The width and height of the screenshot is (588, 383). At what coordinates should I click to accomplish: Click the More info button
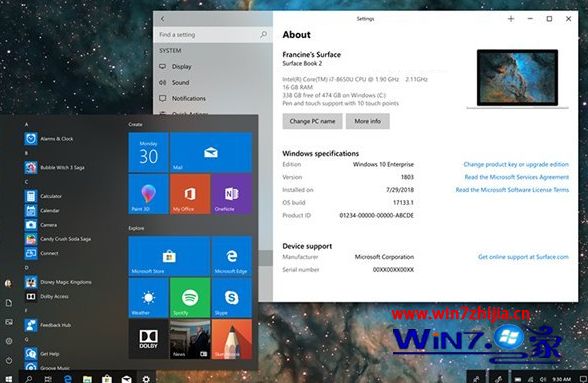[x=368, y=121]
